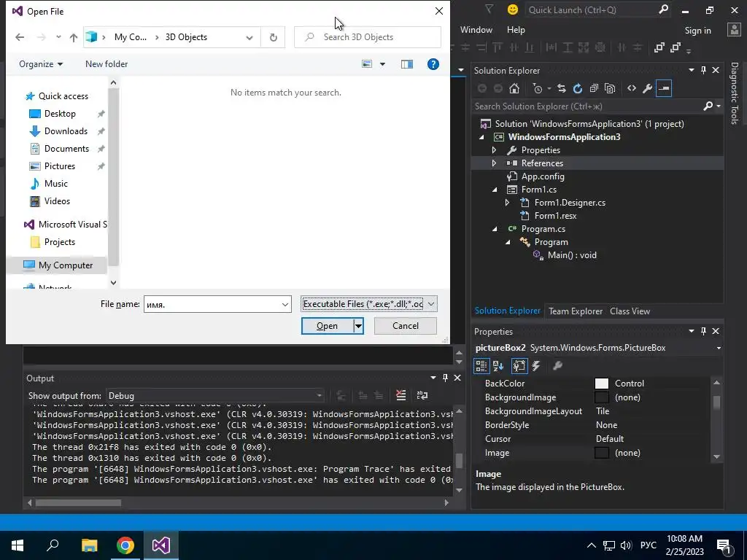Go up one folder level in dialog

pyautogui.click(x=74, y=37)
